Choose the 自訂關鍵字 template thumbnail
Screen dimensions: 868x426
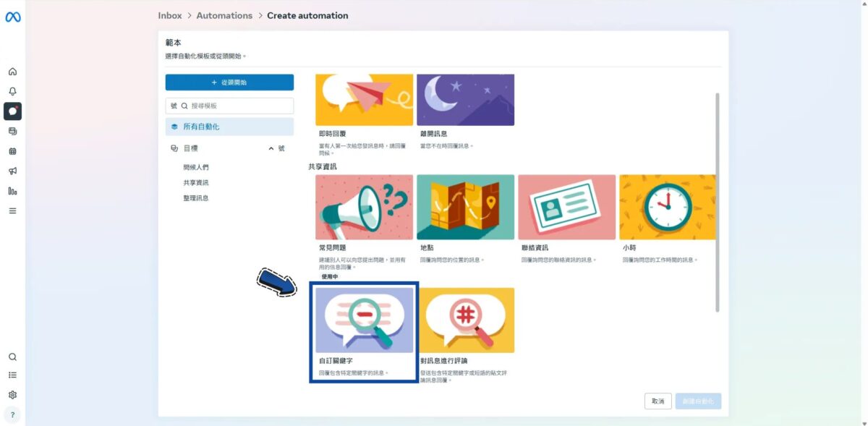364,320
